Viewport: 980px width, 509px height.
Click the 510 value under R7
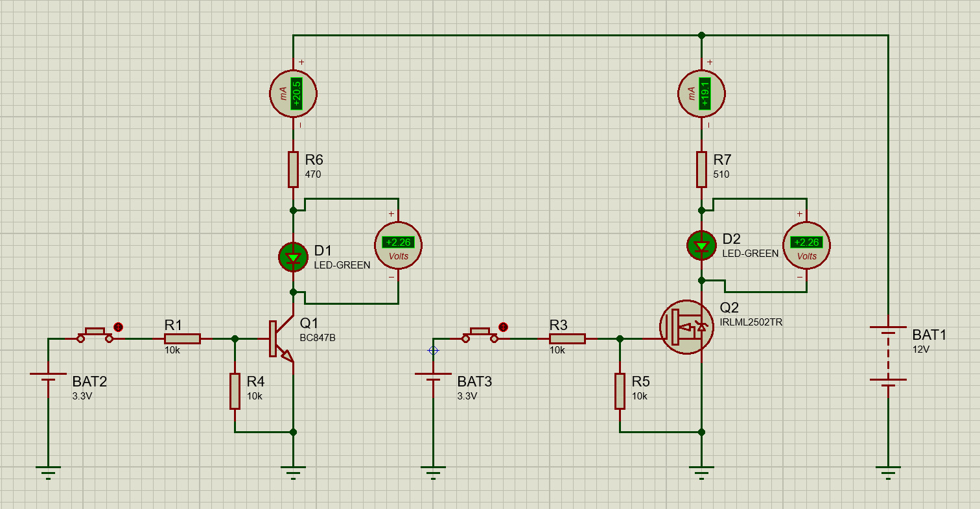(721, 174)
